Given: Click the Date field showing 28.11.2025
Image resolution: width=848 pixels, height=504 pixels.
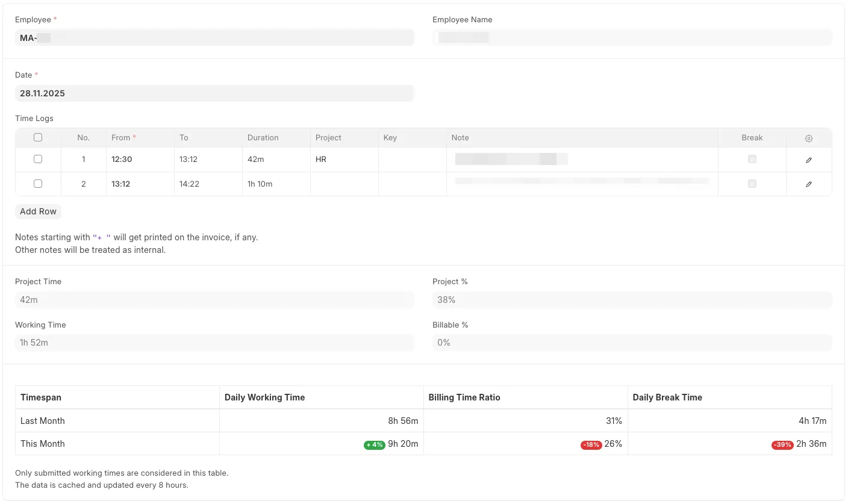Looking at the screenshot, I should (214, 93).
